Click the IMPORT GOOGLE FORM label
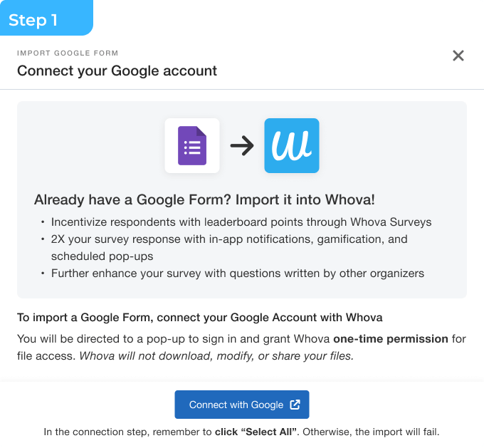 (68, 53)
